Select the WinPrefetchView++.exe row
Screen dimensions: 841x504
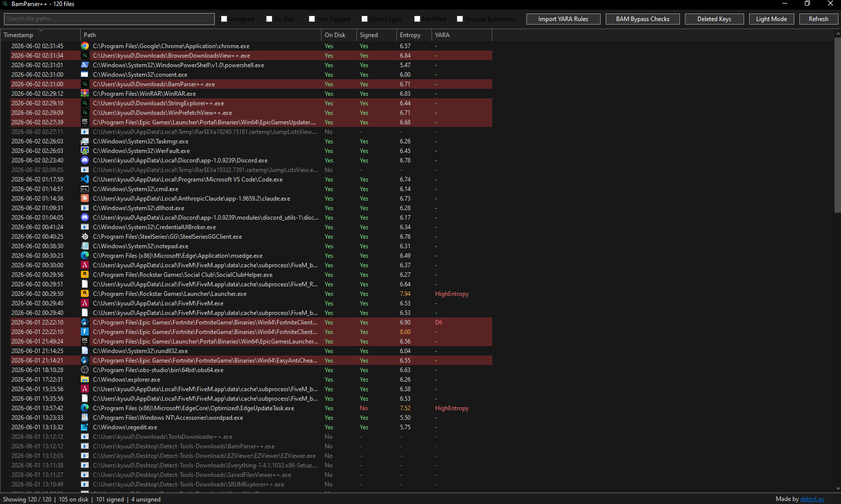point(251,113)
